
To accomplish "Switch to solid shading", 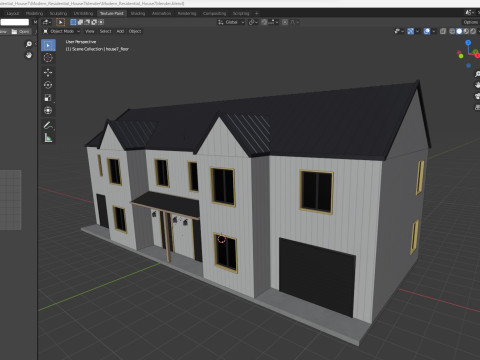I will pos(459,31).
